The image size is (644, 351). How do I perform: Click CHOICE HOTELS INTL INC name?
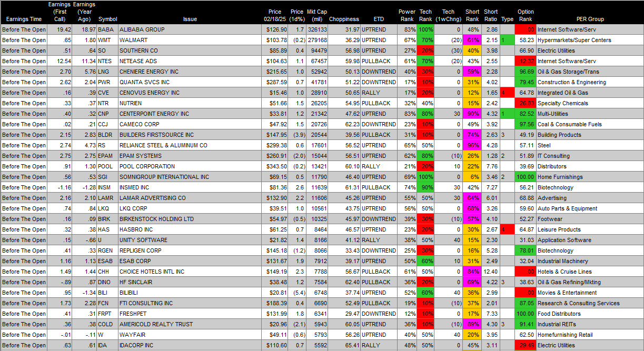click(x=152, y=272)
